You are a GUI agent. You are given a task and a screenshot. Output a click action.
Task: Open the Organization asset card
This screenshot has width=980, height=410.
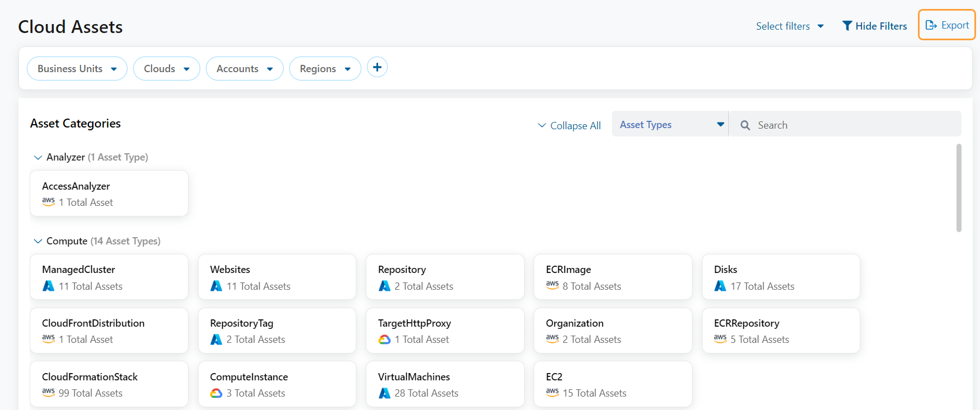pyautogui.click(x=613, y=331)
